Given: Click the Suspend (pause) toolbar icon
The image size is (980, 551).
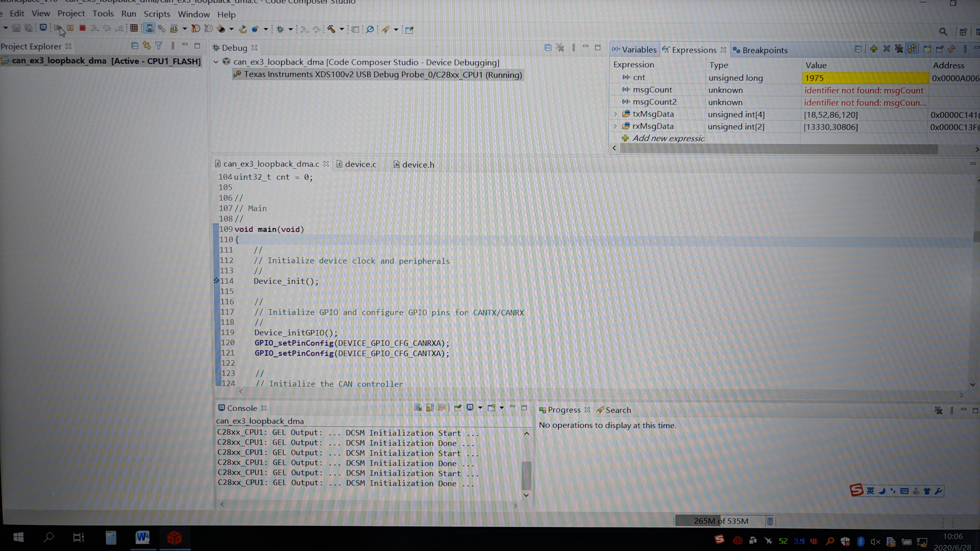Looking at the screenshot, I should pos(70,28).
